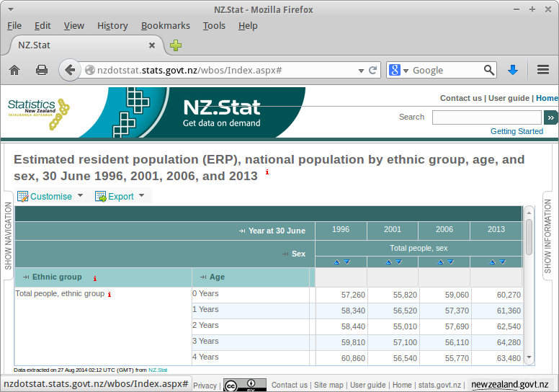Click the 2013 year column header

tap(496, 229)
